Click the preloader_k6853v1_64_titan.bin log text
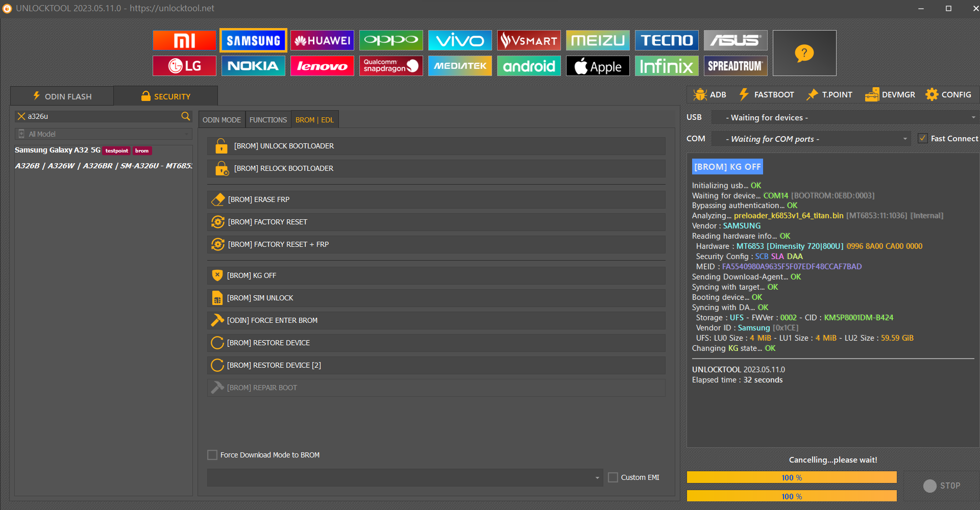Viewport: 980px width, 510px height. click(789, 216)
